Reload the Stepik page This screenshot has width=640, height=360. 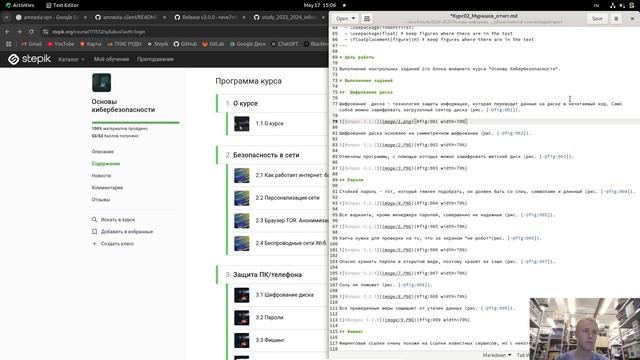point(31,31)
